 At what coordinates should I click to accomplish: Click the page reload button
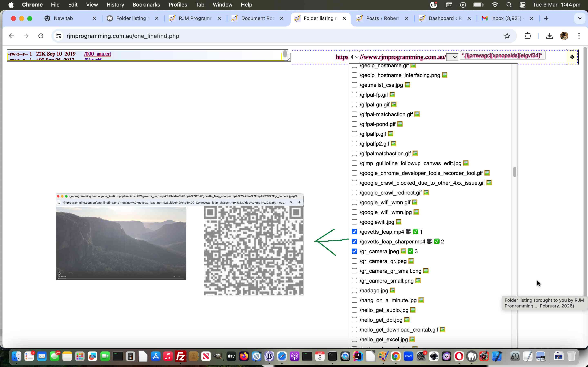(x=41, y=36)
